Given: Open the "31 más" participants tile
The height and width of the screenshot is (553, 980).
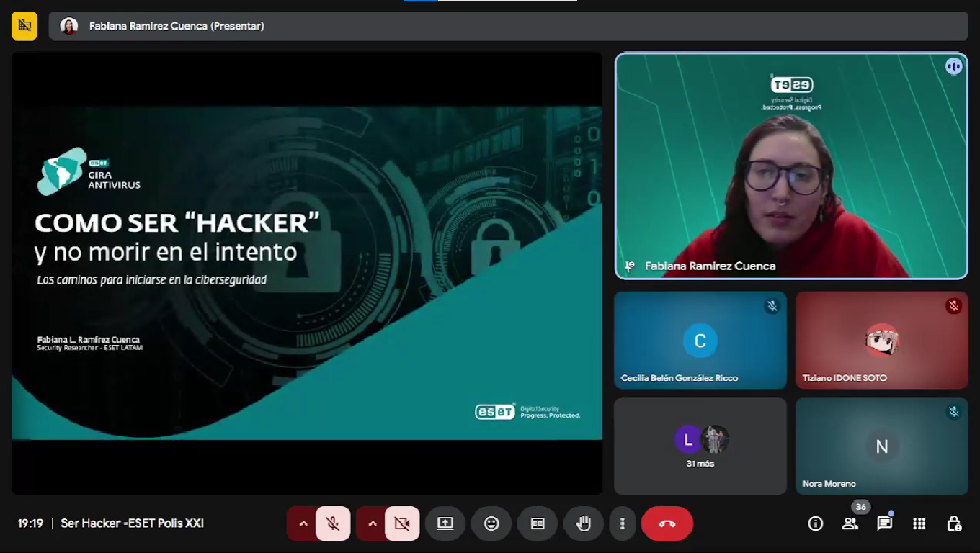Looking at the screenshot, I should pos(700,446).
